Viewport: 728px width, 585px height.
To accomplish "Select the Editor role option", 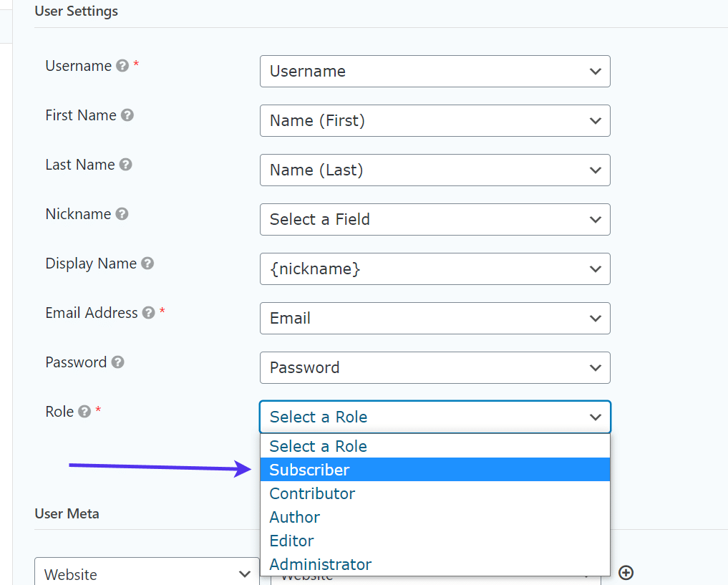I will pyautogui.click(x=435, y=541).
